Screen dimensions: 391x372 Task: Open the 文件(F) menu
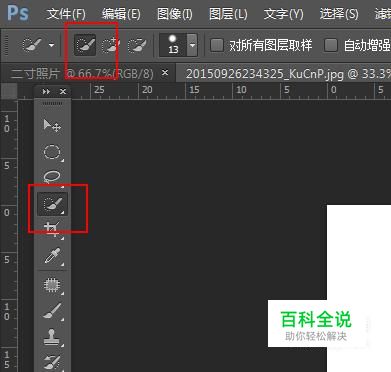(x=66, y=14)
